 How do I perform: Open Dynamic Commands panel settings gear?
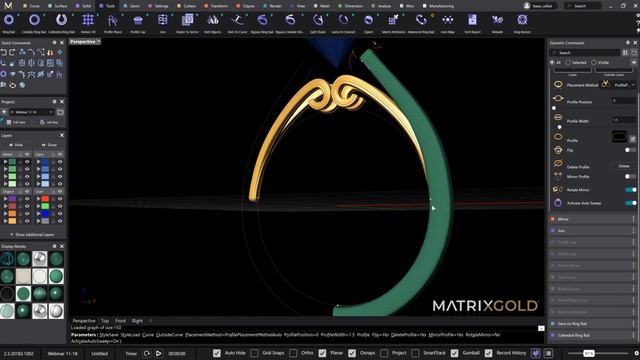pos(628,42)
